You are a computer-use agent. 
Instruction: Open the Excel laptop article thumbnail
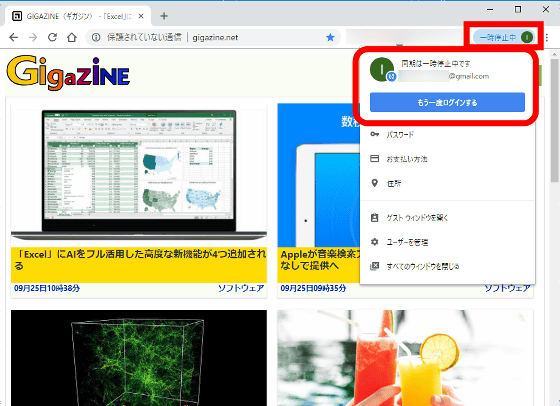pyautogui.click(x=139, y=175)
